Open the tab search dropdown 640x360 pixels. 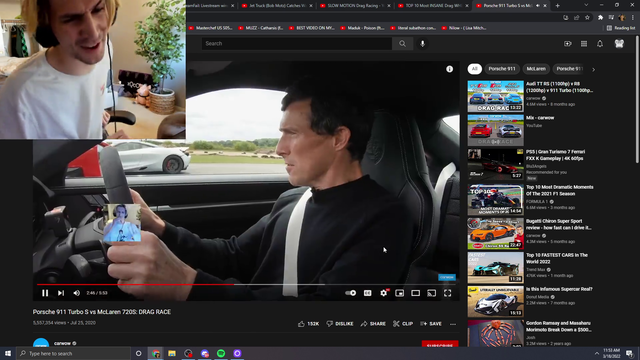click(586, 5)
